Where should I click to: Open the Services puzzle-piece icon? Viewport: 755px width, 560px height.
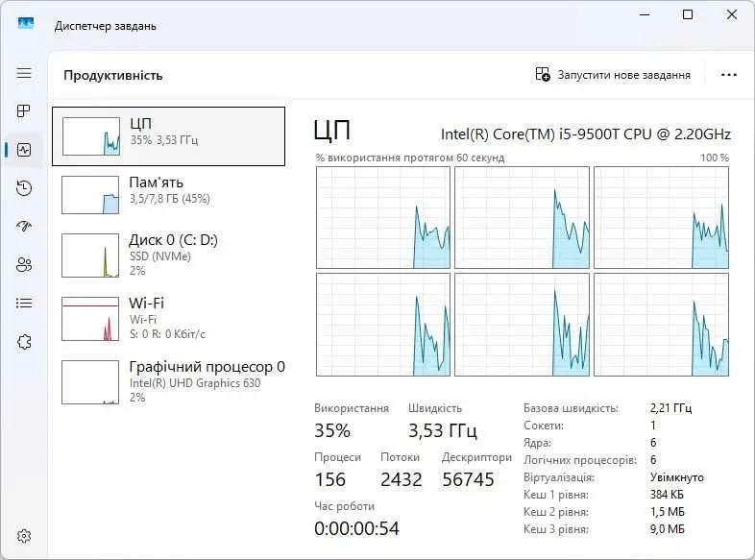pos(24,342)
